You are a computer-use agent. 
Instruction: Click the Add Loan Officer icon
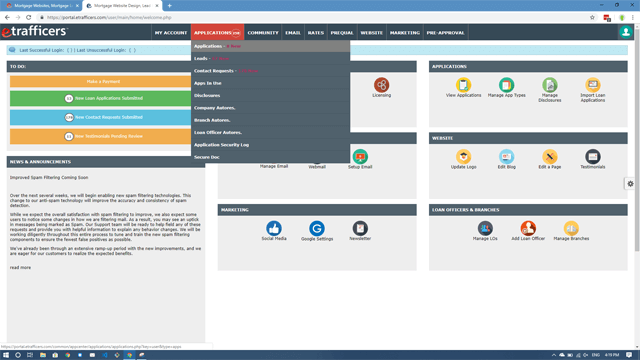coord(528,228)
